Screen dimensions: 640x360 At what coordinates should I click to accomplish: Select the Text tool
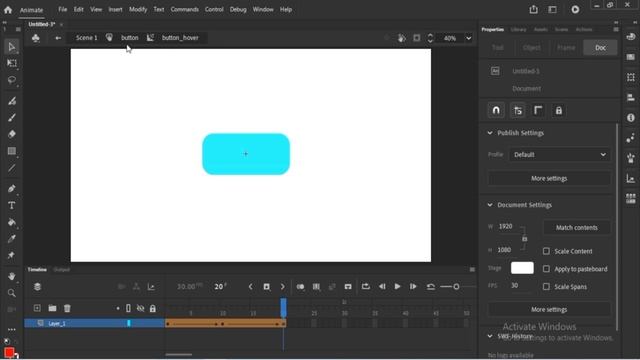click(11, 205)
